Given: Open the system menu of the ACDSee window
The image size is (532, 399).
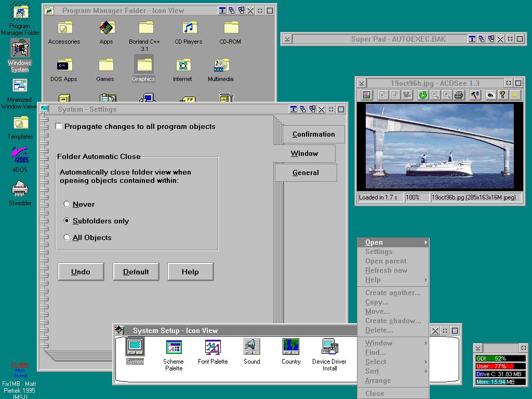Looking at the screenshot, I should (x=361, y=83).
